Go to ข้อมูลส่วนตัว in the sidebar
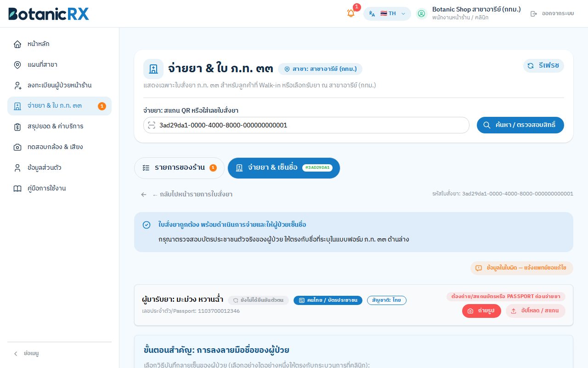 tap(59, 168)
